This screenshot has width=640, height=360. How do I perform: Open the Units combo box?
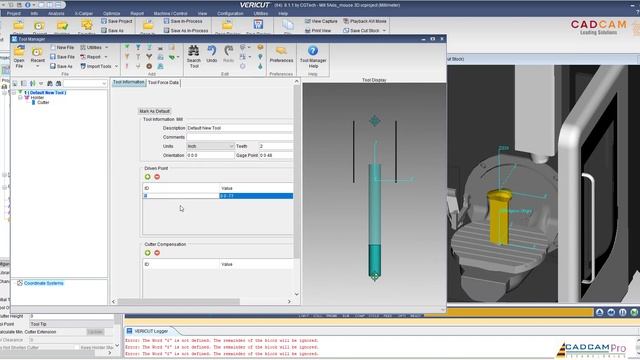[210, 146]
